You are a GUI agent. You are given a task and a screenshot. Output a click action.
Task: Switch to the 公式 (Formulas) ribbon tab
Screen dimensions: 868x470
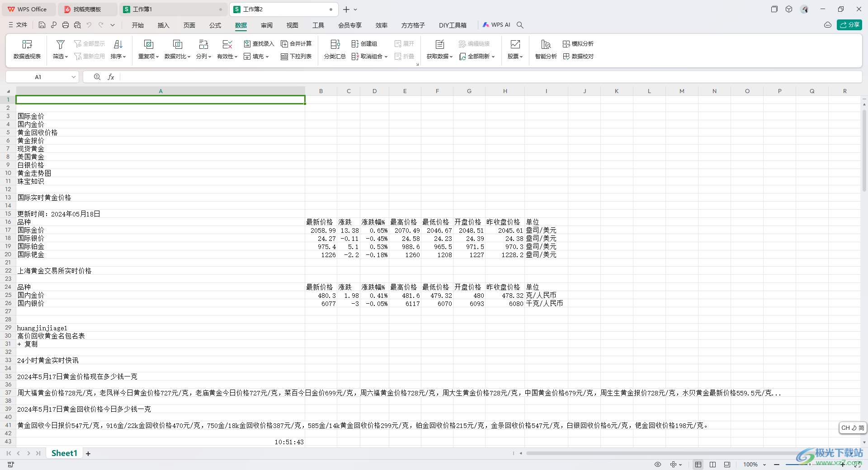point(215,25)
